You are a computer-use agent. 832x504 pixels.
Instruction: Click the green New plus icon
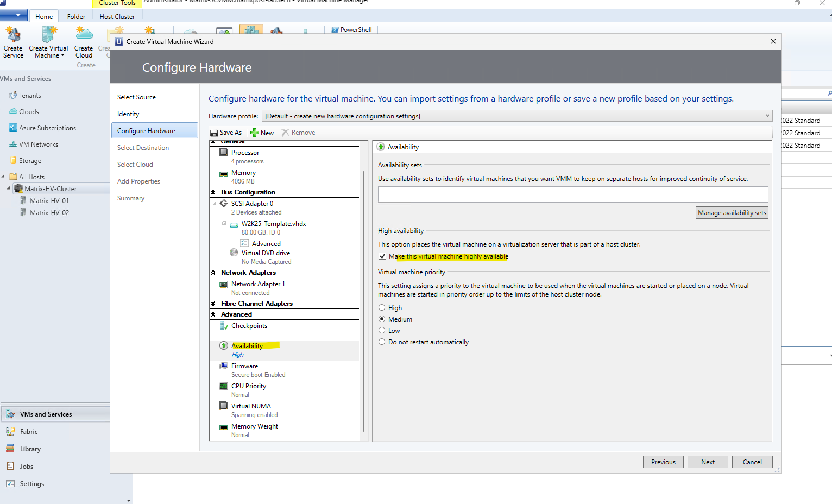pos(254,133)
